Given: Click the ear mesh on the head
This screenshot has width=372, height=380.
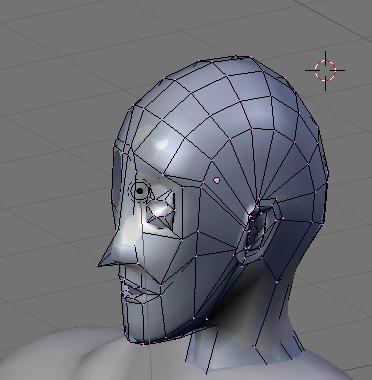Looking at the screenshot, I should point(259,231).
